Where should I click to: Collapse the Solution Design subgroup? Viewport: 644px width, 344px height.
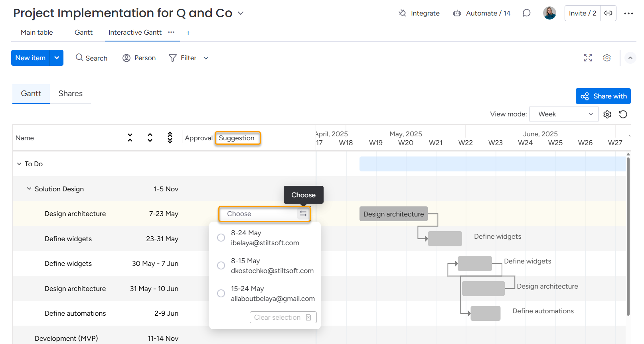[29, 189]
